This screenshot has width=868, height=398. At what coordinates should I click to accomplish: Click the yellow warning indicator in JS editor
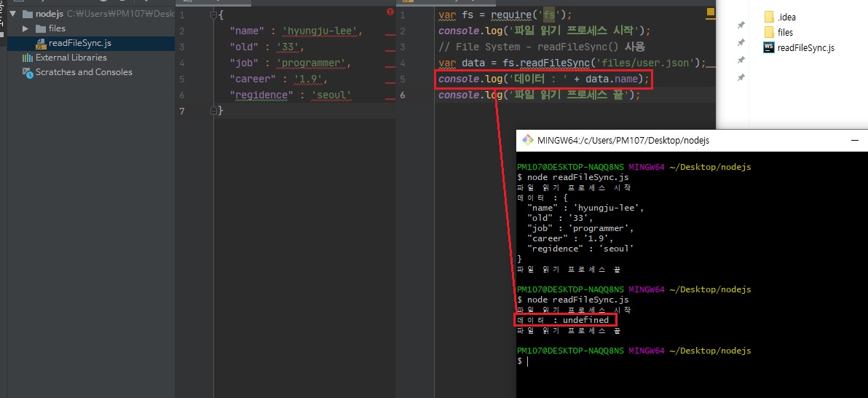click(x=710, y=12)
